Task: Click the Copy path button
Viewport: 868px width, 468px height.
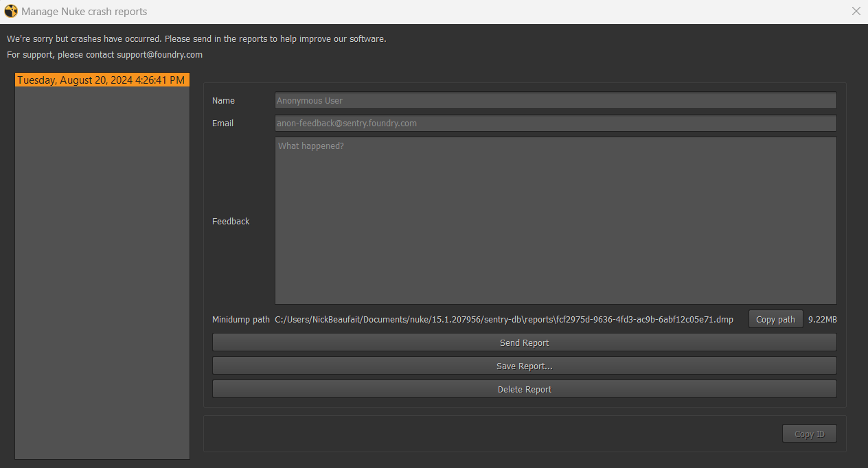Action: point(775,319)
